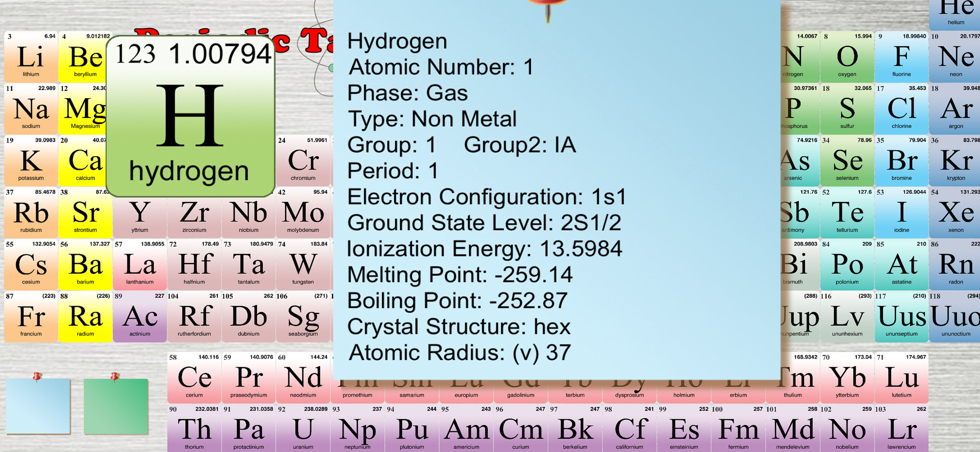This screenshot has height=452, width=980.
Task: Select the Lithium element tile
Action: click(x=31, y=57)
